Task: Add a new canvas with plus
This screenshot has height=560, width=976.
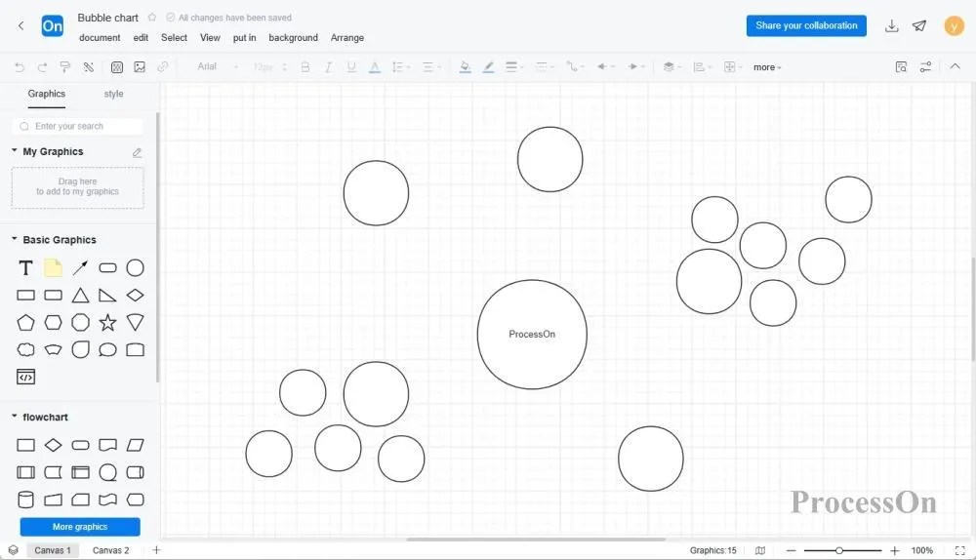Action: (x=157, y=550)
